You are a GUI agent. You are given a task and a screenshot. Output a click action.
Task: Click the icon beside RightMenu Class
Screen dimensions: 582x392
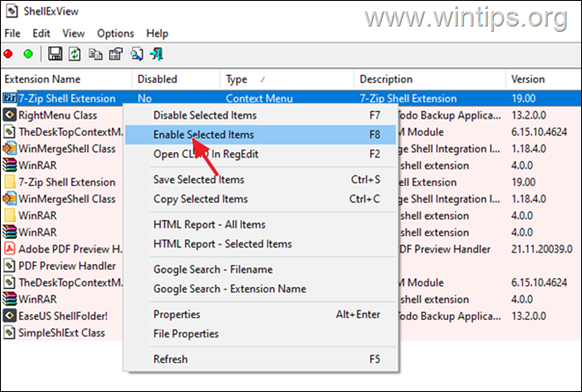[x=10, y=115]
